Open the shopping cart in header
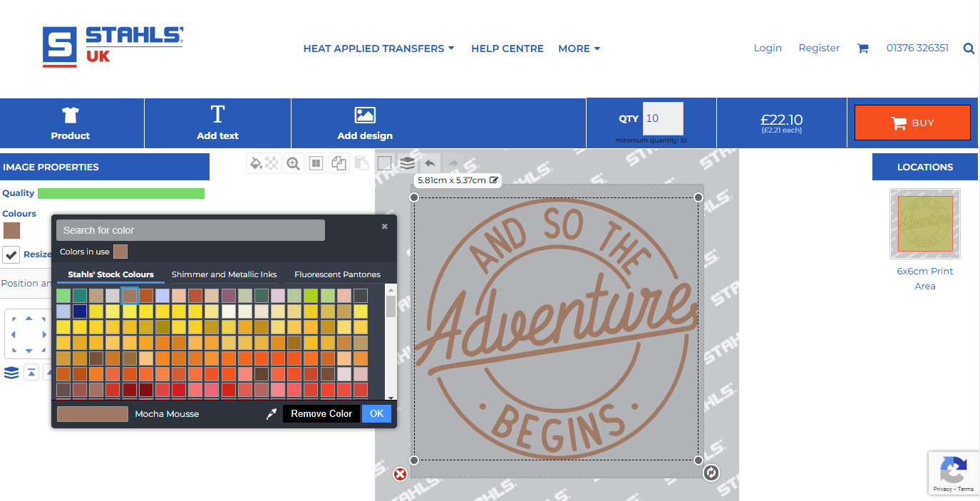The height and width of the screenshot is (501, 980). click(x=862, y=48)
